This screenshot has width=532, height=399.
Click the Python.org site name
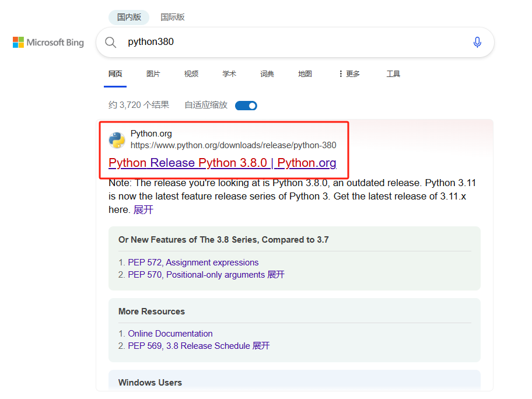(x=151, y=134)
